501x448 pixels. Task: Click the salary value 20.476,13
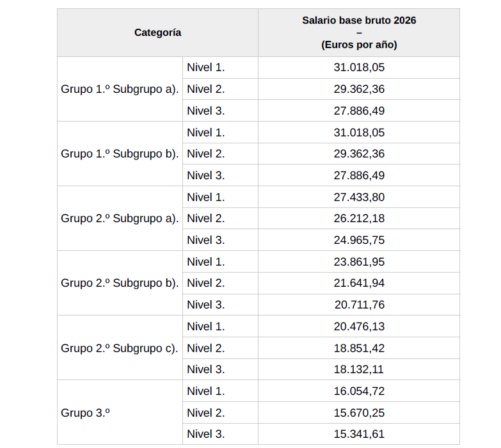point(359,326)
